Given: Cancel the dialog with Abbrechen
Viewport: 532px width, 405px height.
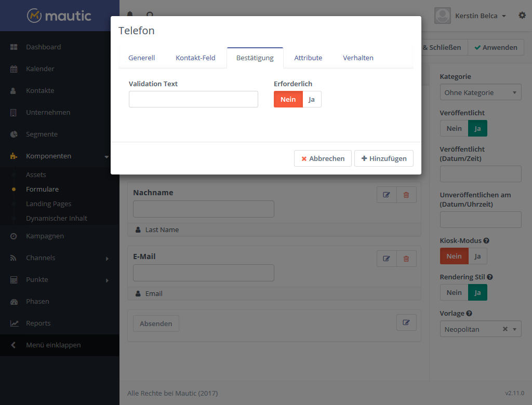Looking at the screenshot, I should tap(323, 158).
